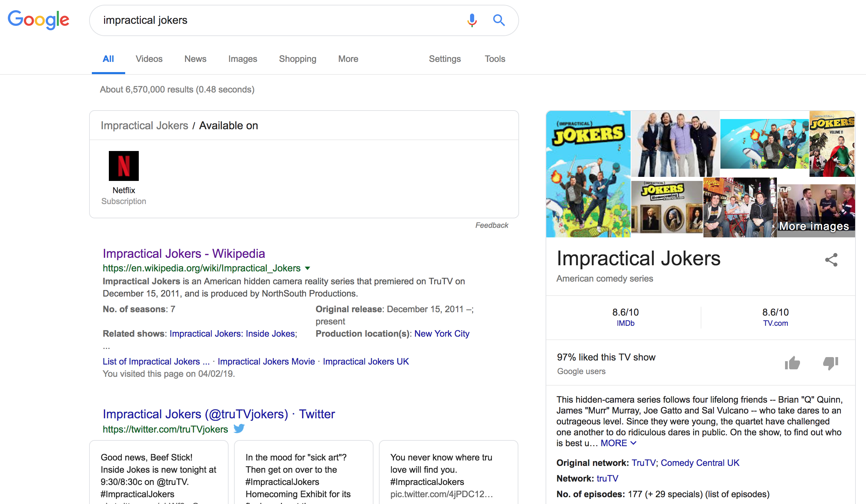Screen dimensions: 866x504
Task: Open the IMDb rating link
Action: click(626, 323)
